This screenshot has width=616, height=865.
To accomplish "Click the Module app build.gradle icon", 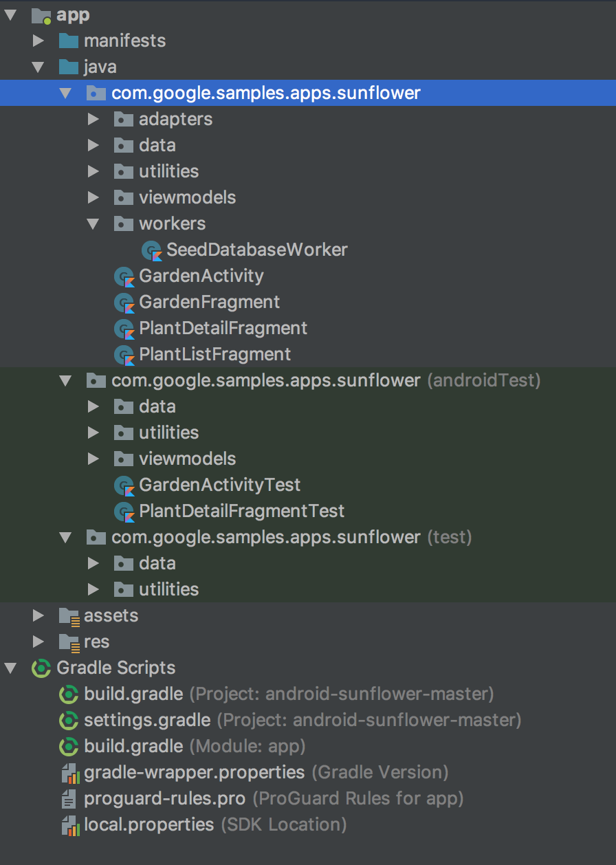I will (69, 746).
